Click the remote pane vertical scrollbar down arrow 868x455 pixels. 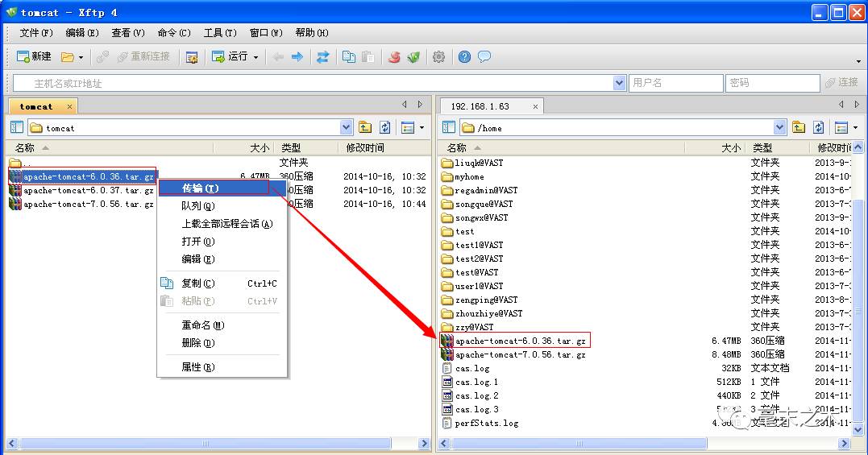coord(858,429)
